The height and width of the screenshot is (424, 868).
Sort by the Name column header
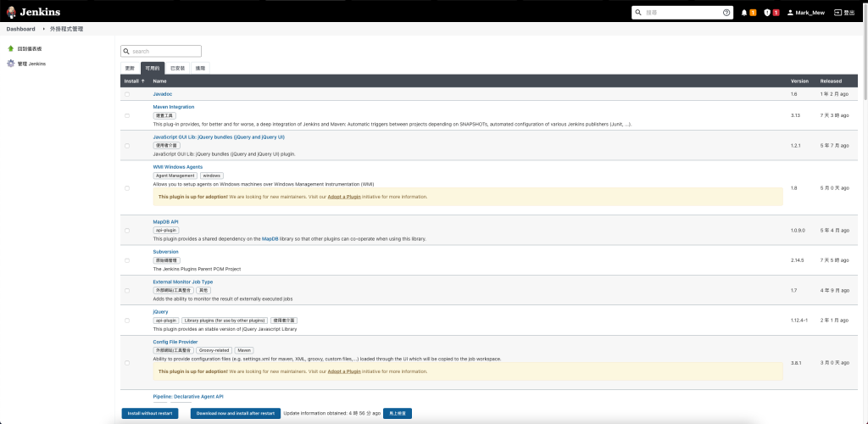point(159,81)
